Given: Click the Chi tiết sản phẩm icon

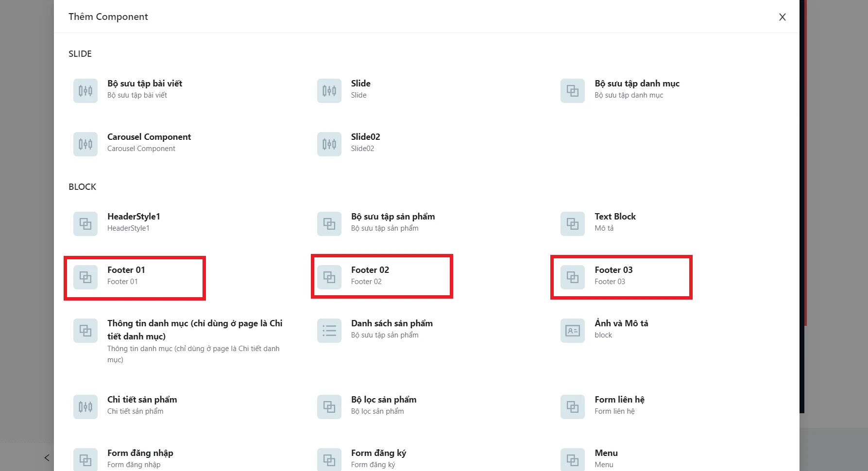Looking at the screenshot, I should coord(85,407).
